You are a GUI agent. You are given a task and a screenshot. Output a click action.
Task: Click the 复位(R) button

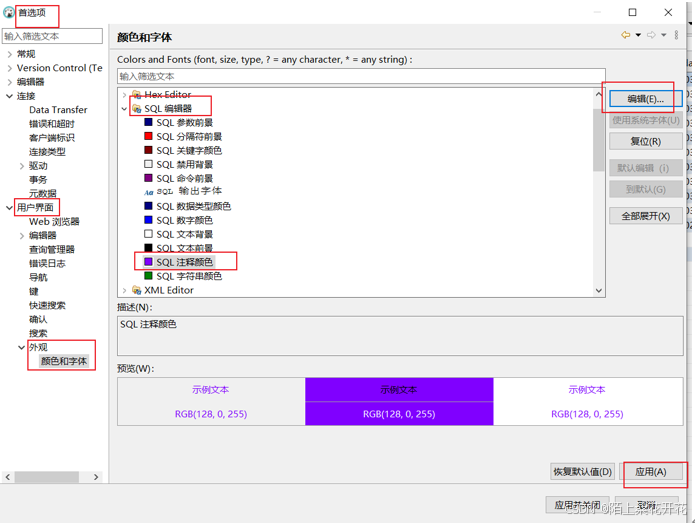[645, 141]
